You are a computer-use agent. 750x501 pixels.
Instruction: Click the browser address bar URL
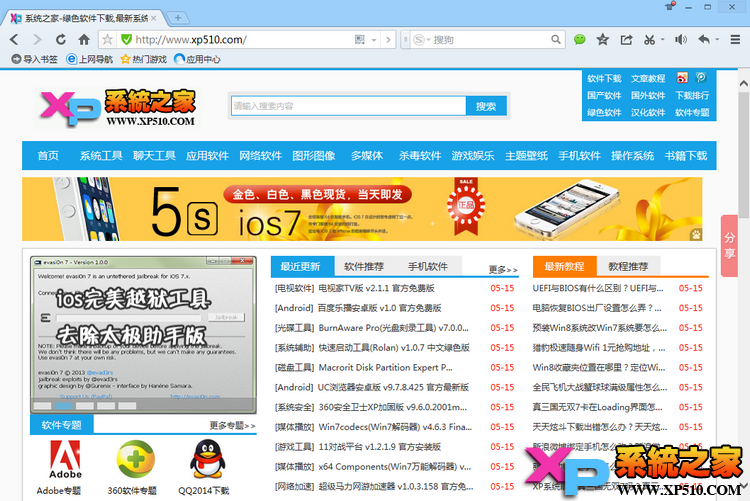click(191, 39)
